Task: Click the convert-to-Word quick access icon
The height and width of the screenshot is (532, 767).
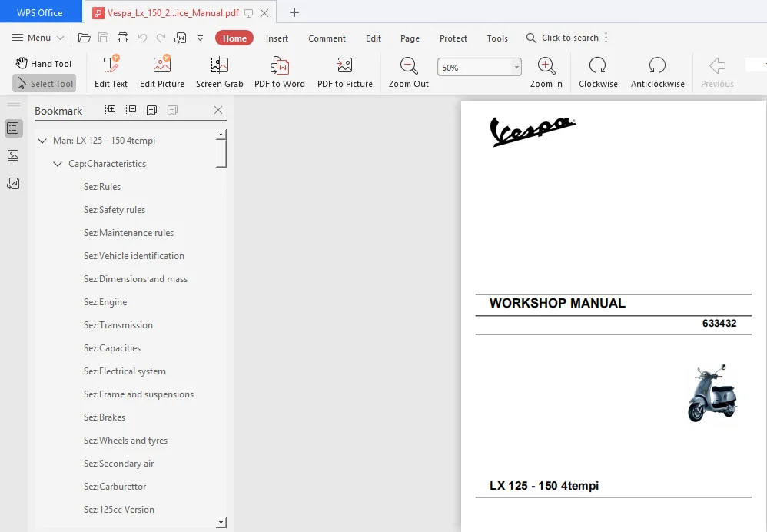Action: click(x=181, y=38)
